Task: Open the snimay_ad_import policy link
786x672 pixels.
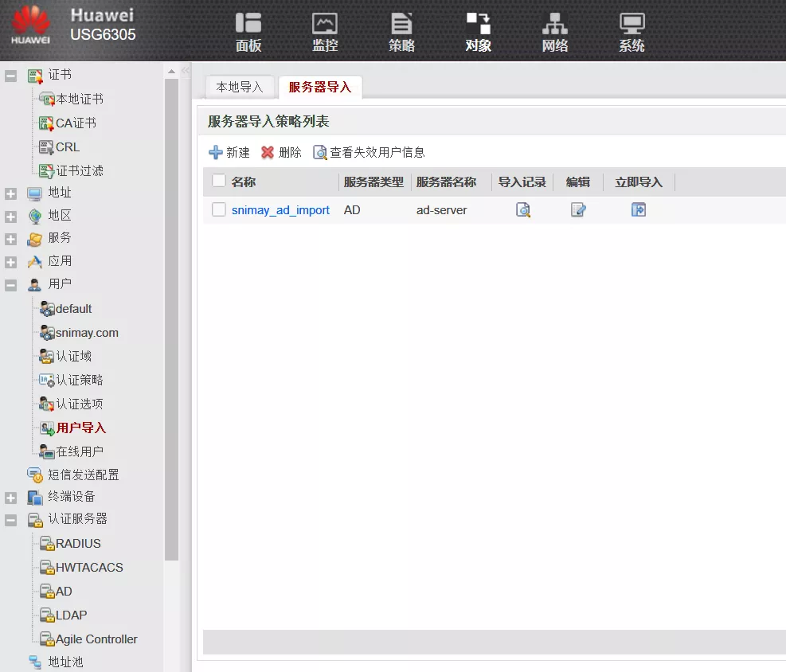Action: [x=280, y=210]
